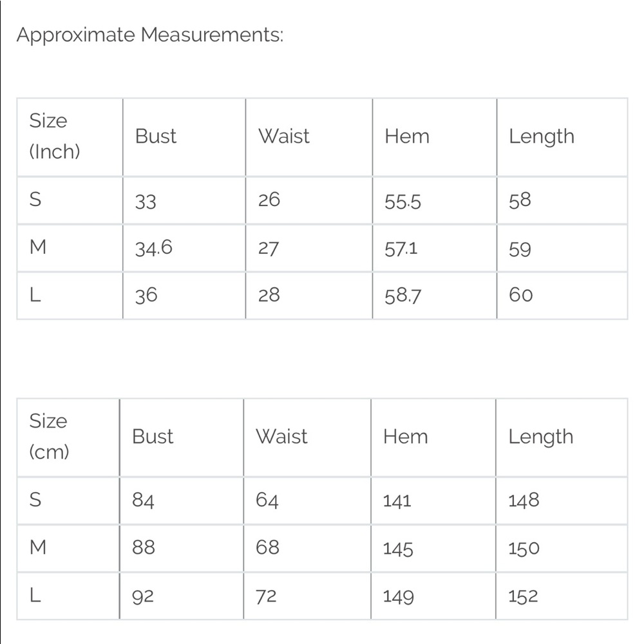This screenshot has height=644, width=644.
Task: Click Hem header in inch table
Action: point(407,136)
